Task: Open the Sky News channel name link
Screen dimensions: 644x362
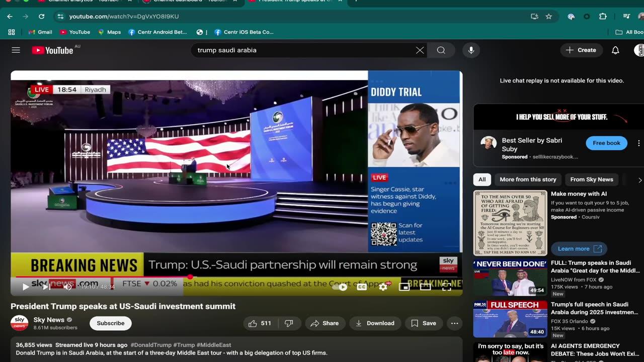Action: click(x=49, y=320)
